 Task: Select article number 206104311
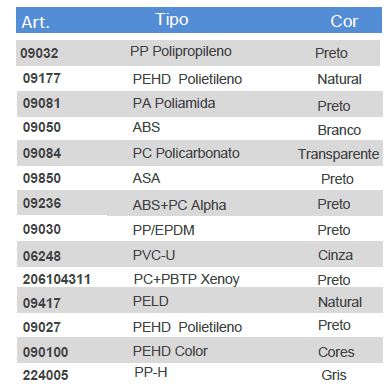(x=57, y=279)
